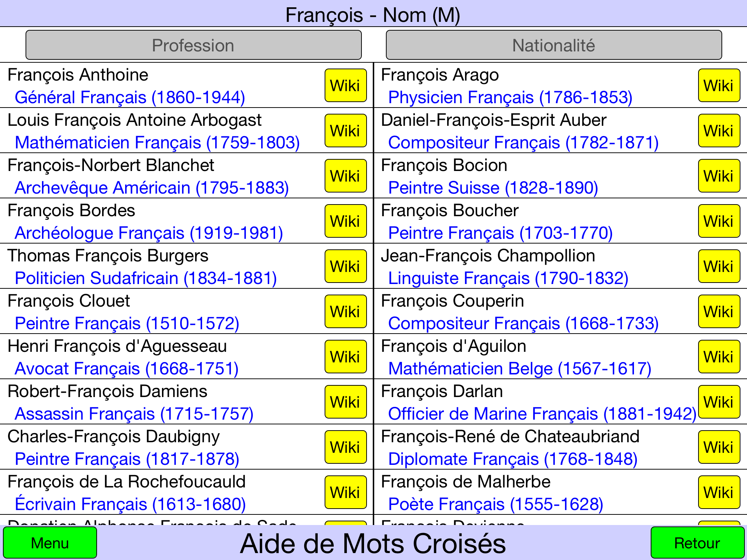Open Wiki for Jean-François Champollion
Screen dimensions: 747x560
click(x=719, y=266)
